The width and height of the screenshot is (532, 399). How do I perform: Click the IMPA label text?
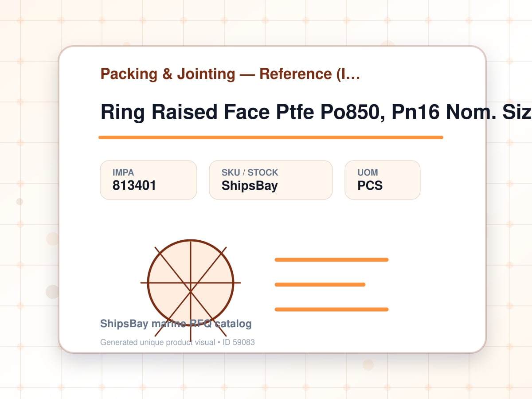coord(123,172)
